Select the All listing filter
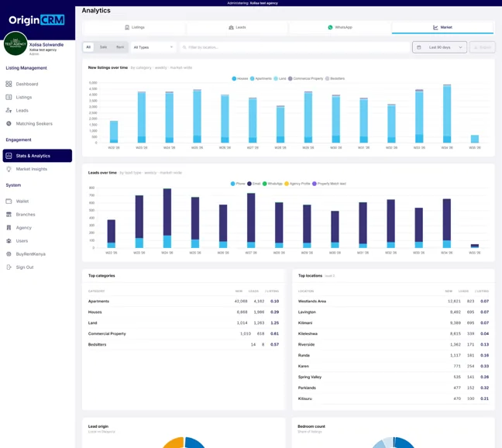Viewport: 502px width, 448px height. point(88,47)
